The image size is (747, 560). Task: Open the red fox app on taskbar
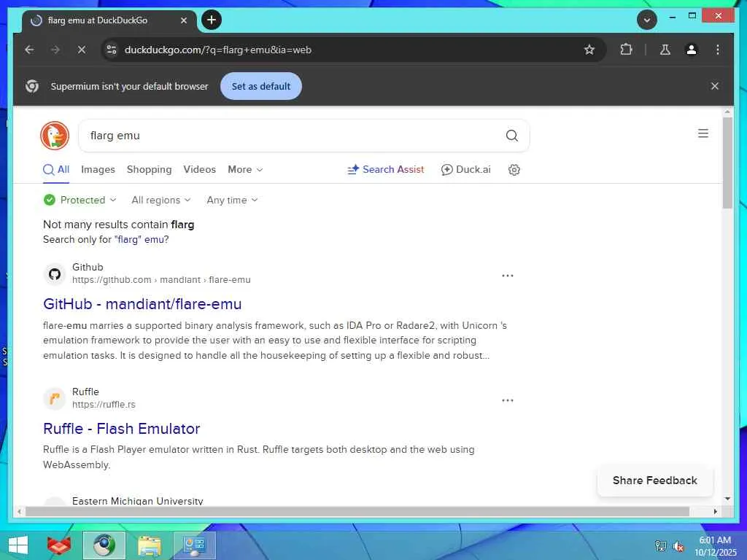point(59,545)
